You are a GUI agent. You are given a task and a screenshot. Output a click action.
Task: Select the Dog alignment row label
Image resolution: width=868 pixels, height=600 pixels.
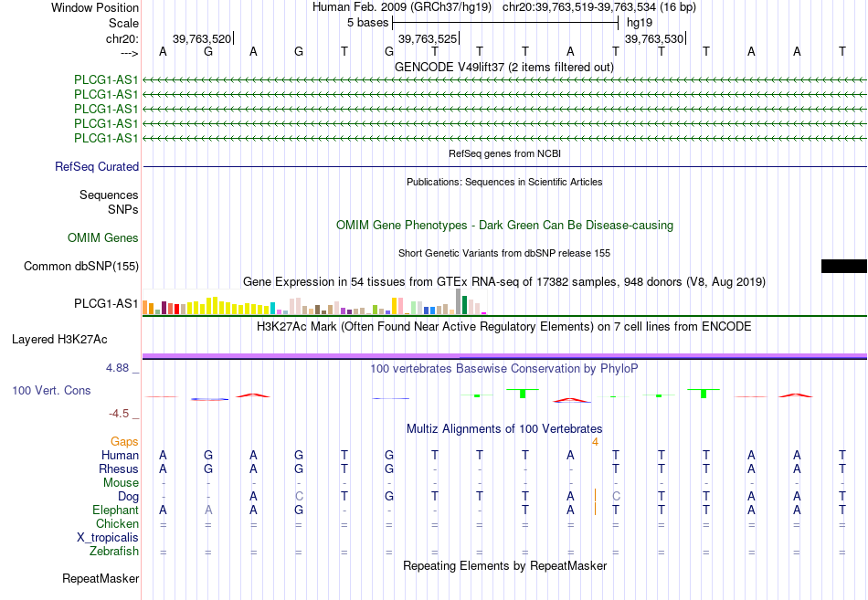(128, 497)
